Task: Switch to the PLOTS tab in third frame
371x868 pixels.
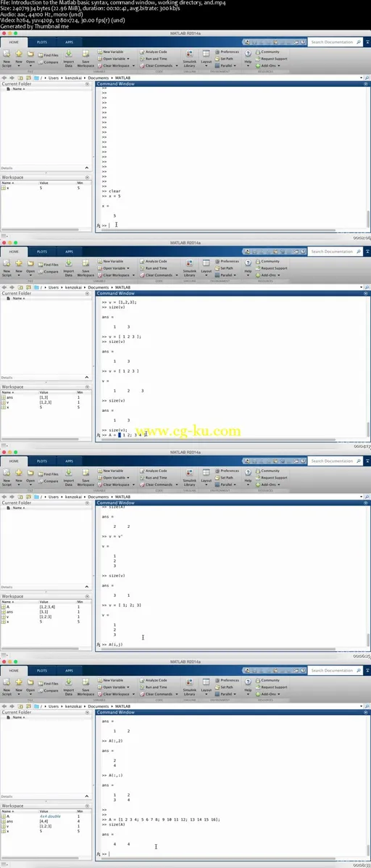Action: (42, 460)
